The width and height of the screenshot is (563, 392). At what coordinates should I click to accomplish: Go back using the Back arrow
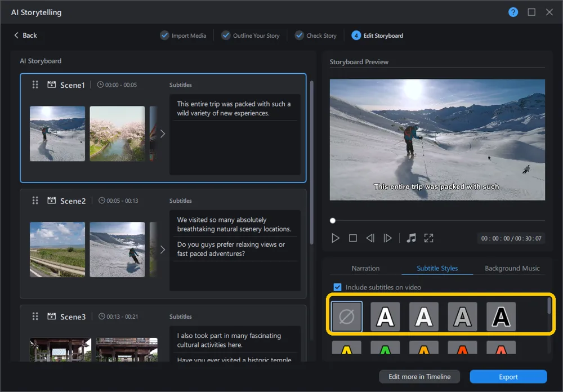pyautogui.click(x=25, y=35)
